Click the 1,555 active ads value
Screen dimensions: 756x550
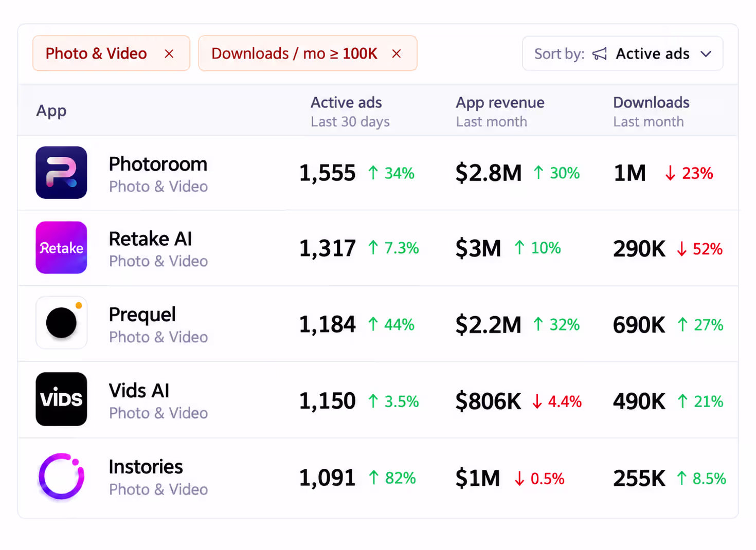coord(328,173)
